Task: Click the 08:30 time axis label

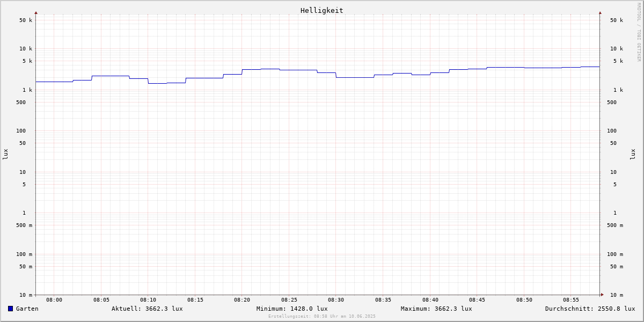Action: click(336, 300)
